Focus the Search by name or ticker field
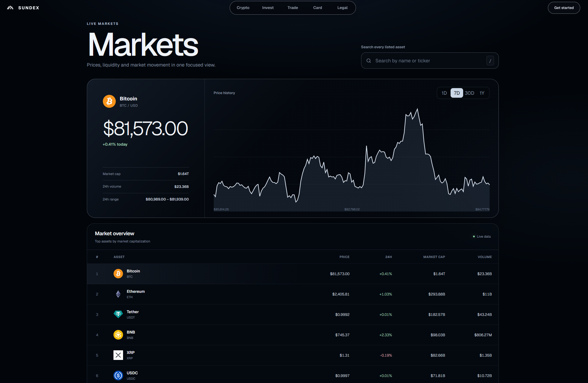The height and width of the screenshot is (383, 588). click(x=430, y=61)
